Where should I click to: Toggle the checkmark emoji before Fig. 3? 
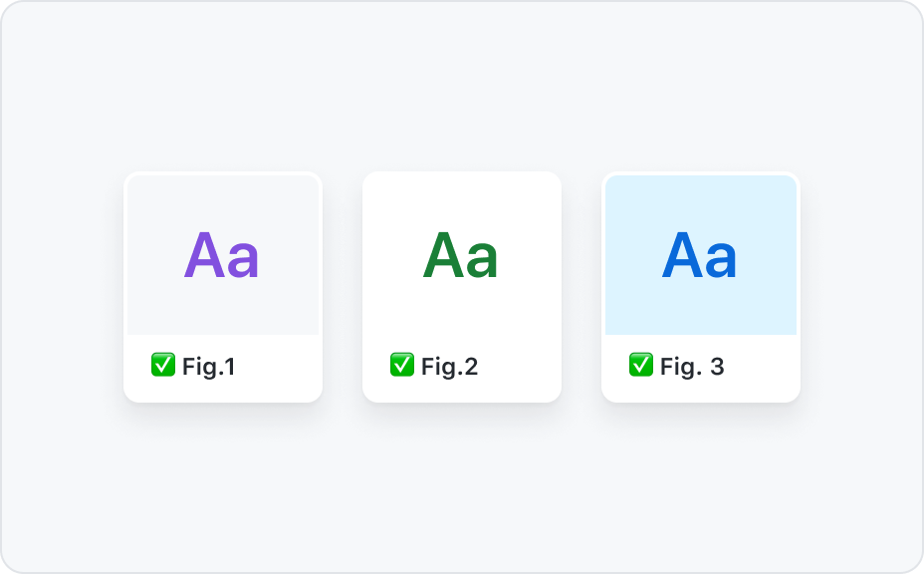[x=641, y=365]
